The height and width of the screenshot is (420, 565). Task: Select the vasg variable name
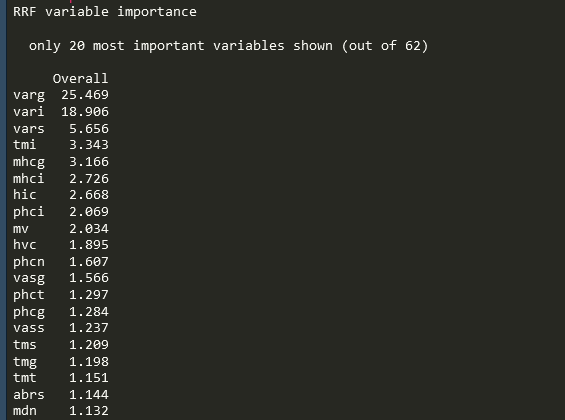[x=29, y=279]
